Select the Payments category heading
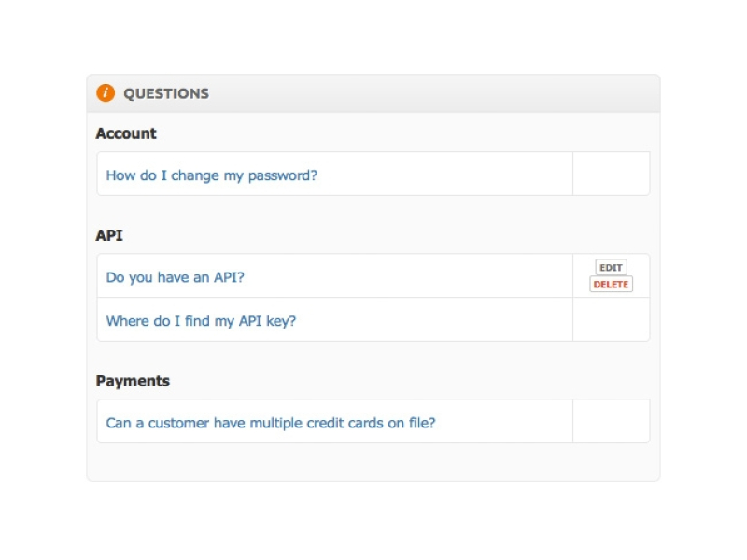Screen dimensions: 747x560 point(133,381)
